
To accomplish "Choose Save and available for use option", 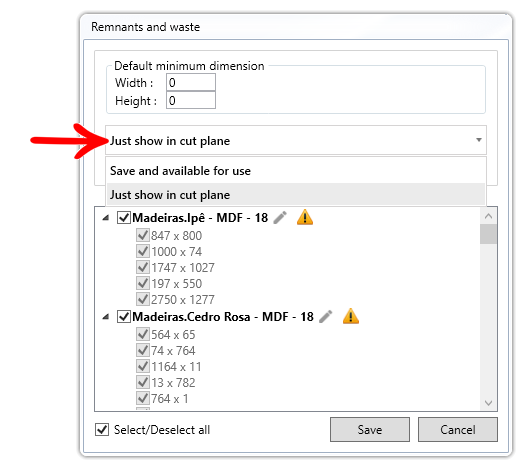I will (296, 171).
